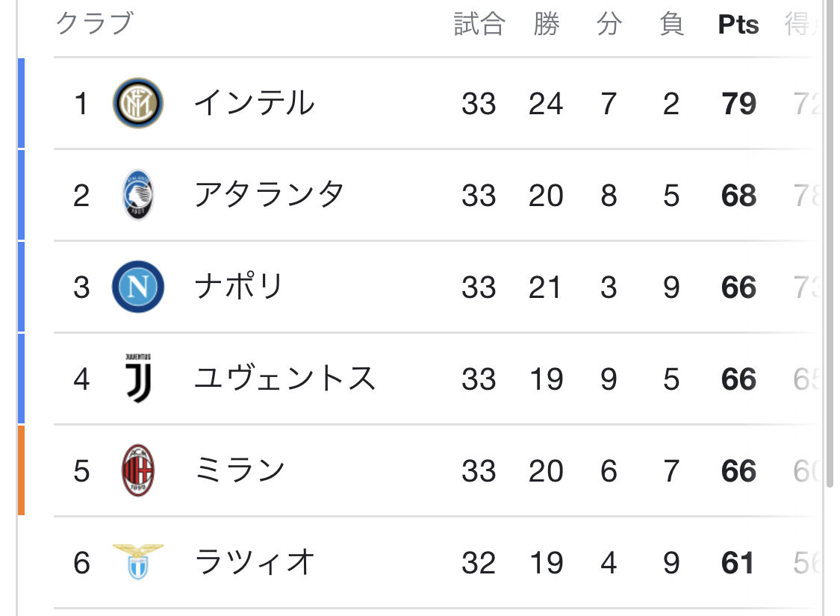Image resolution: width=840 pixels, height=616 pixels.
Task: Click the Juventus club crest
Action: pyautogui.click(x=138, y=378)
